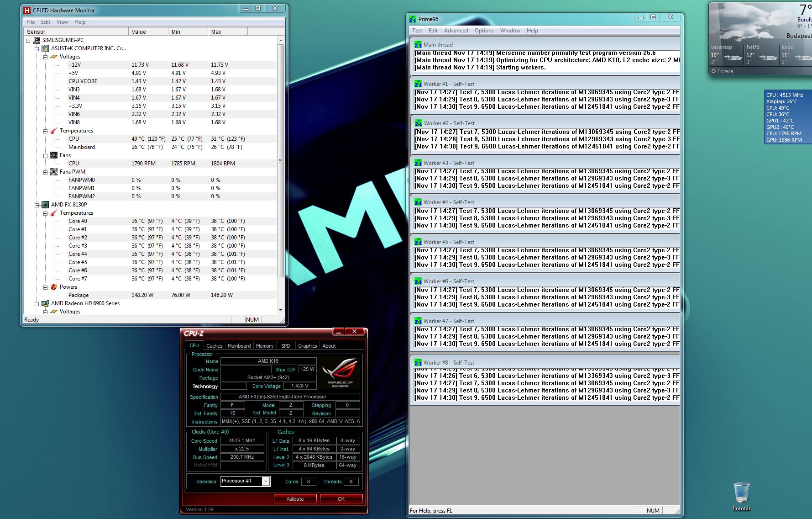Switch to the Mainboard tab in CPU-Z
Viewport: 812px width, 519px height.
coord(239,346)
